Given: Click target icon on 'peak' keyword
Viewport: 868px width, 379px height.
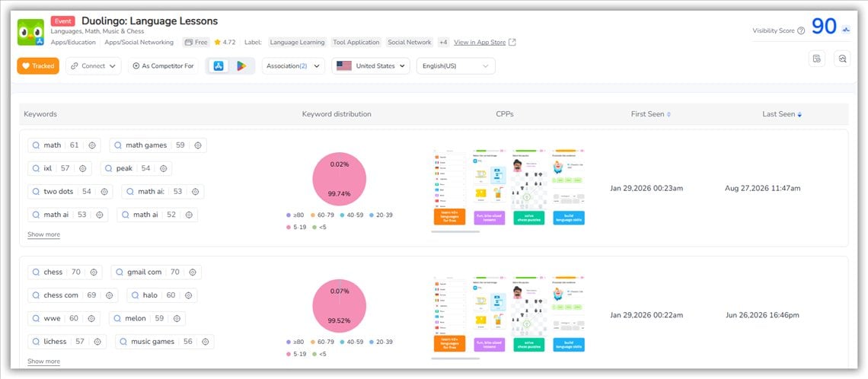Looking at the screenshot, I should pos(163,168).
